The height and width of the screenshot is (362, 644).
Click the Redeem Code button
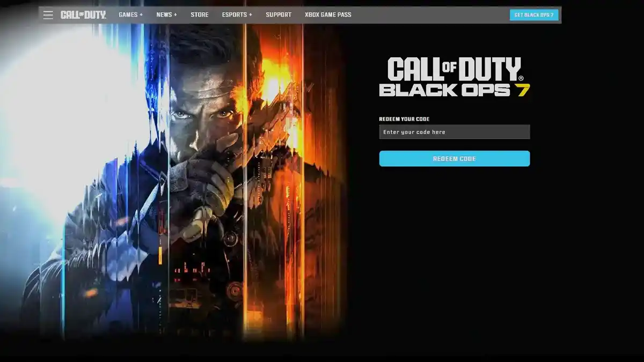point(455,159)
